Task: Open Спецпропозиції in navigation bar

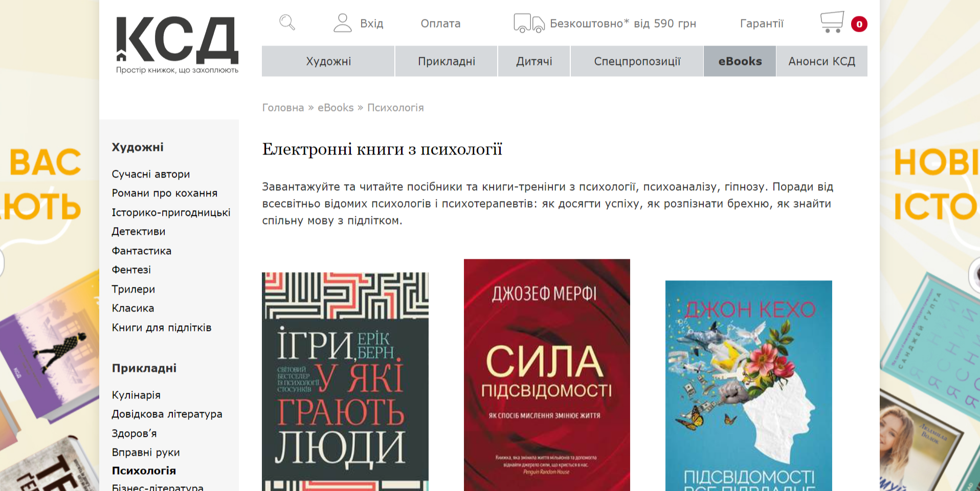Action: click(637, 61)
